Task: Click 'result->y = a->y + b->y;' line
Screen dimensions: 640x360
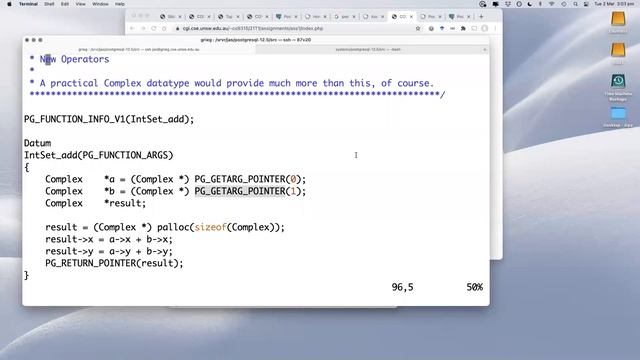Action: 109,251
